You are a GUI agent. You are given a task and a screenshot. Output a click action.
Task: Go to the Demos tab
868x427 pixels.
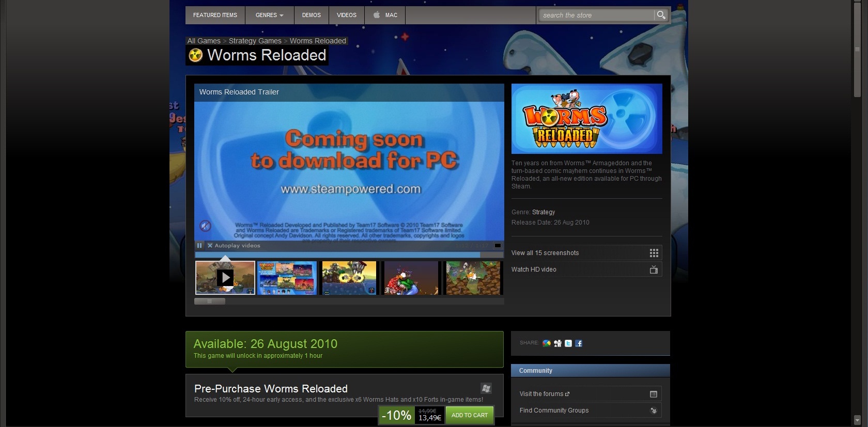(x=312, y=15)
